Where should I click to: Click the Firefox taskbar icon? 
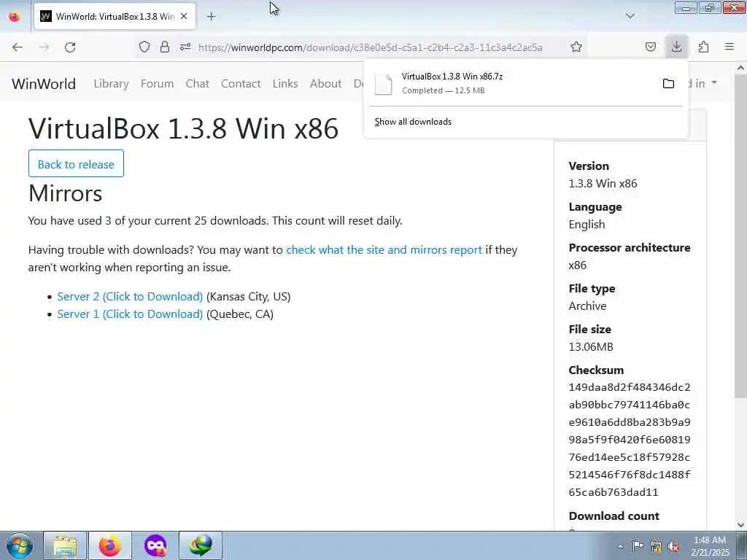(x=110, y=545)
